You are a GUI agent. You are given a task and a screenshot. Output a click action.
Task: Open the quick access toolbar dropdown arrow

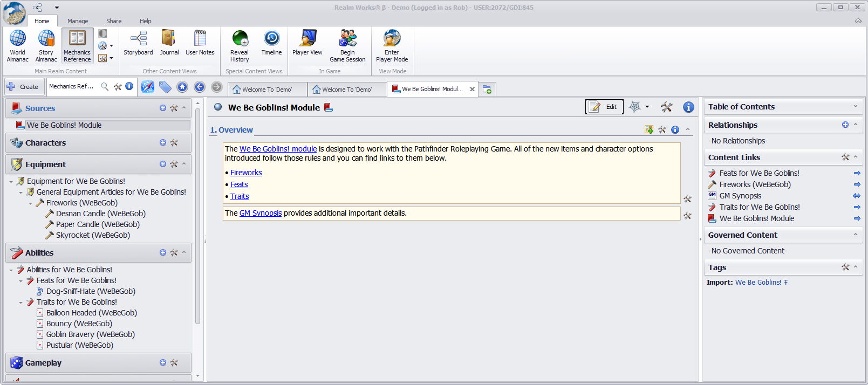point(57,8)
